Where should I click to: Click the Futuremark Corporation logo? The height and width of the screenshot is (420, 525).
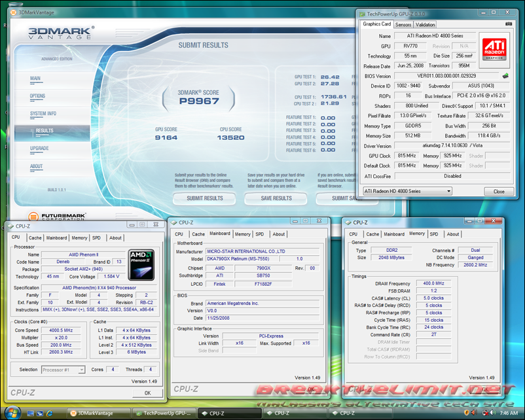pyautogui.click(x=57, y=217)
